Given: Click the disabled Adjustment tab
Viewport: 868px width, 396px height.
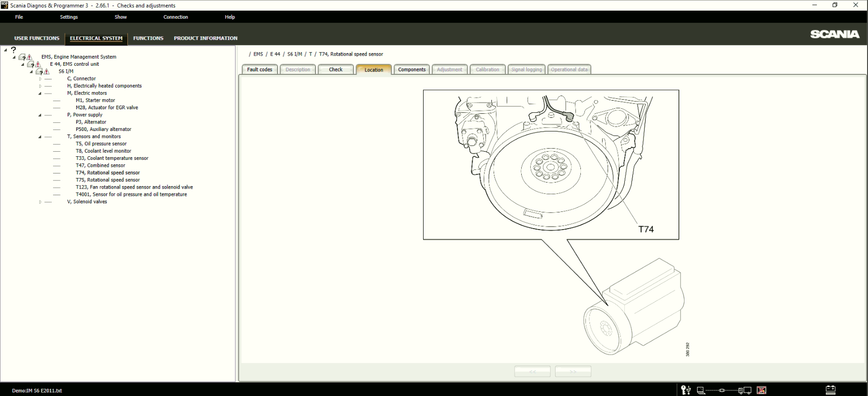Looking at the screenshot, I should click(449, 69).
